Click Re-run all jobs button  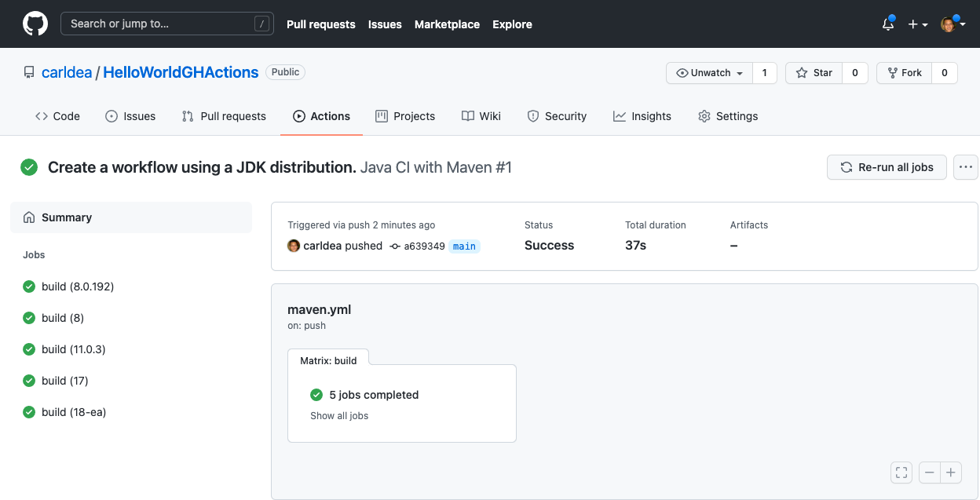tap(887, 167)
